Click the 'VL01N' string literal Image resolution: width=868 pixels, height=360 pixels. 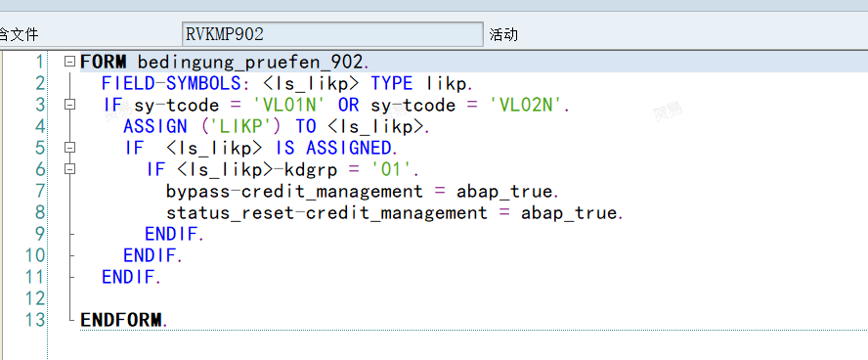pyautogui.click(x=289, y=105)
